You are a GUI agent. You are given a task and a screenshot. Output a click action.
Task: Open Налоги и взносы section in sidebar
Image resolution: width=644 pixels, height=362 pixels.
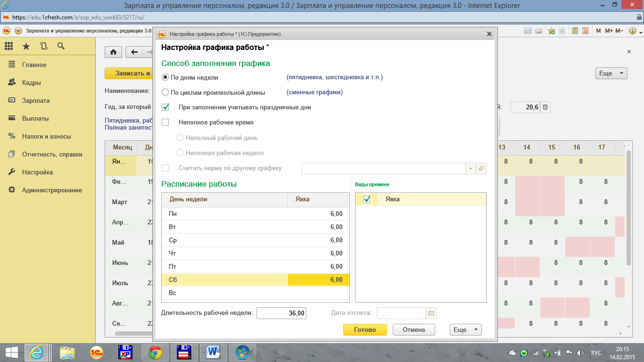[47, 136]
